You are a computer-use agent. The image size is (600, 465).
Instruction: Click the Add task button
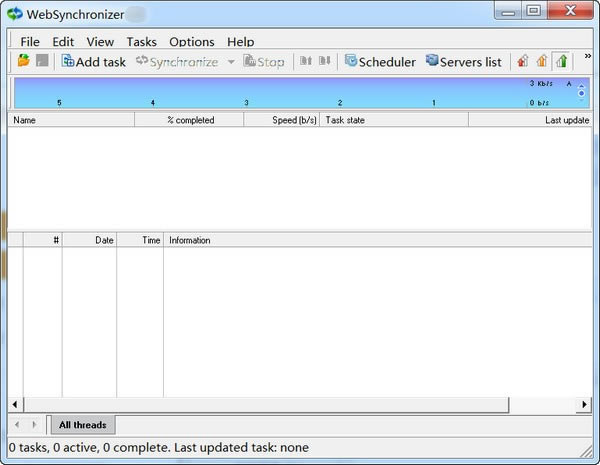pos(93,62)
